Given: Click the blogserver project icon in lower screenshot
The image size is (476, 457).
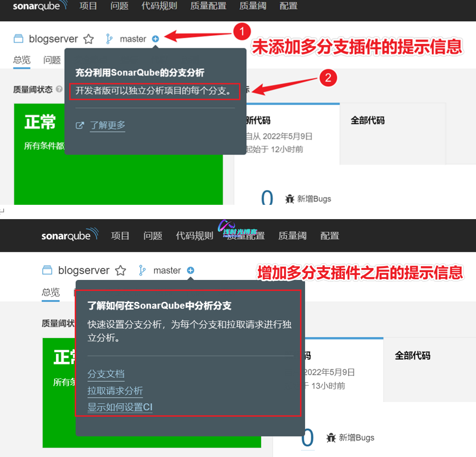Looking at the screenshot, I should [47, 270].
